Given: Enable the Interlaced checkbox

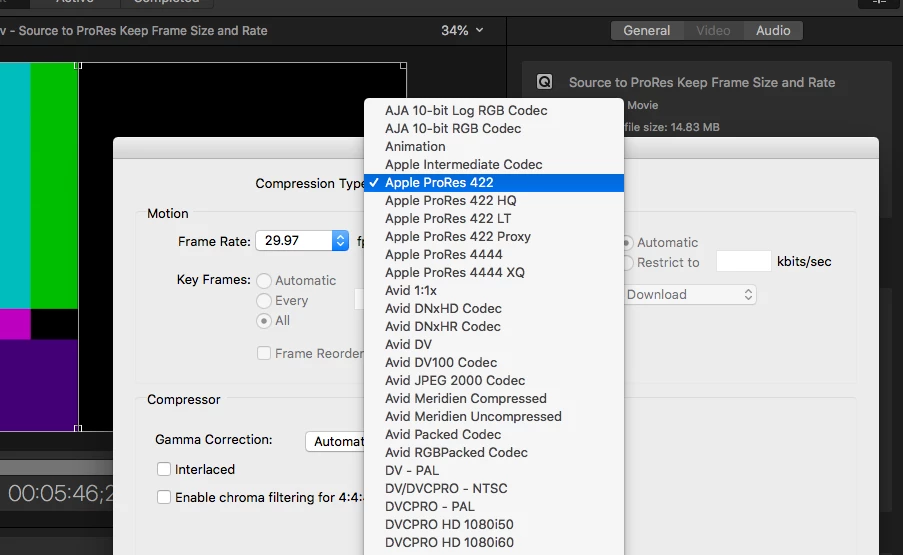Looking at the screenshot, I should pyautogui.click(x=164, y=469).
